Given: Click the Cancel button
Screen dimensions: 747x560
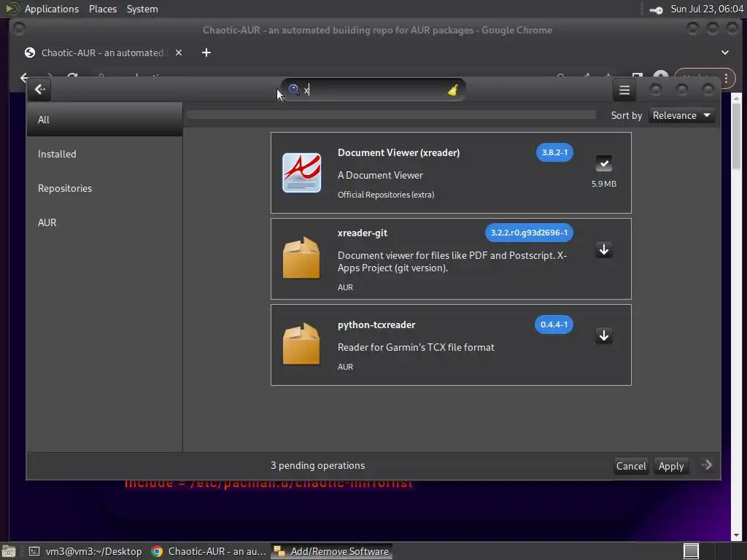Looking at the screenshot, I should [x=631, y=466].
